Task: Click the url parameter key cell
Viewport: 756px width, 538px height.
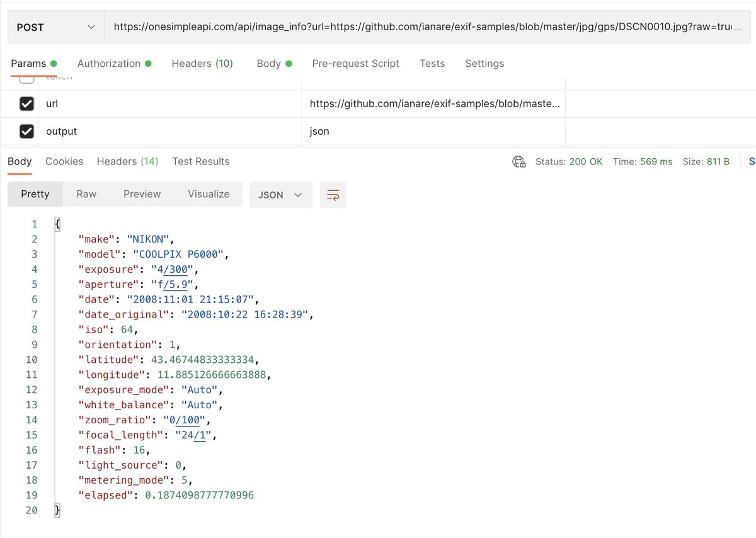Action: tap(170, 103)
